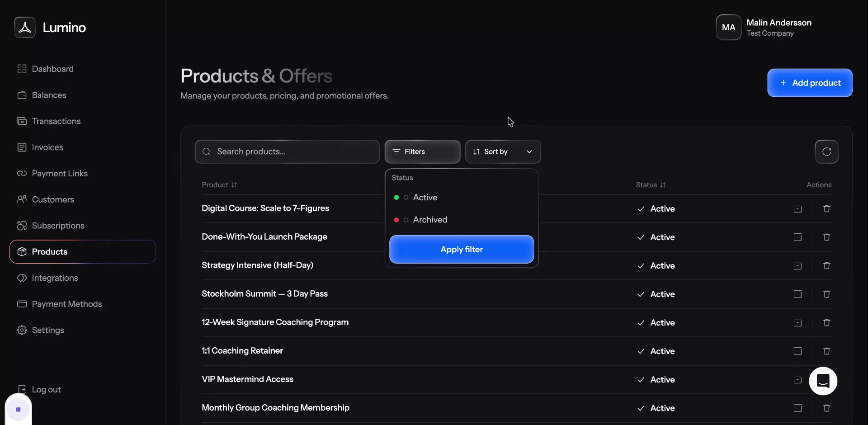Viewport: 868px width, 425px height.
Task: Archive the Stockholm Summit 3 Day Pass product
Action: pyautogui.click(x=797, y=294)
